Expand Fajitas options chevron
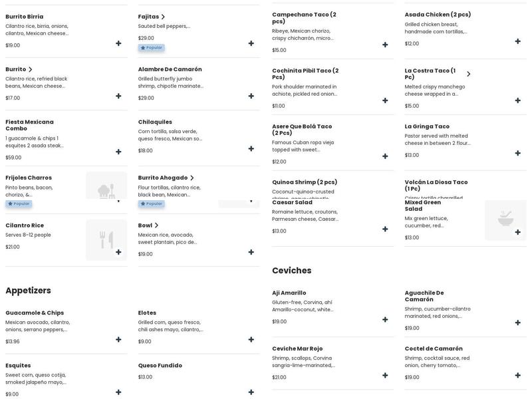Viewport: 532px width, 399px height. [x=163, y=17]
